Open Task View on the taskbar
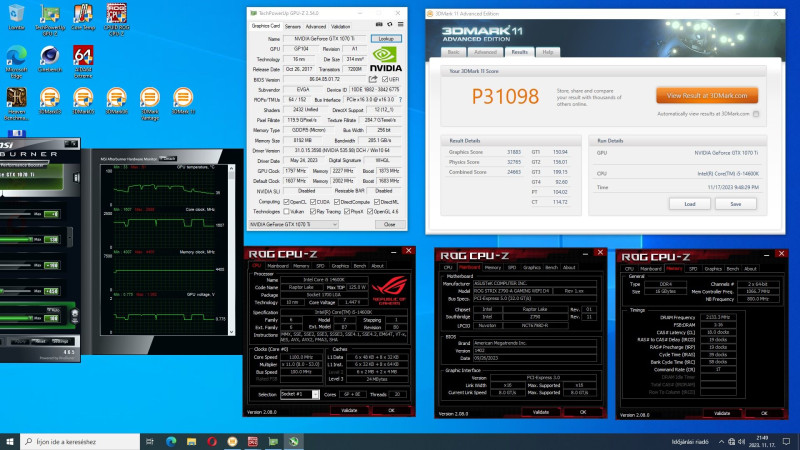Viewport: 800px width, 450px height. pos(149,441)
